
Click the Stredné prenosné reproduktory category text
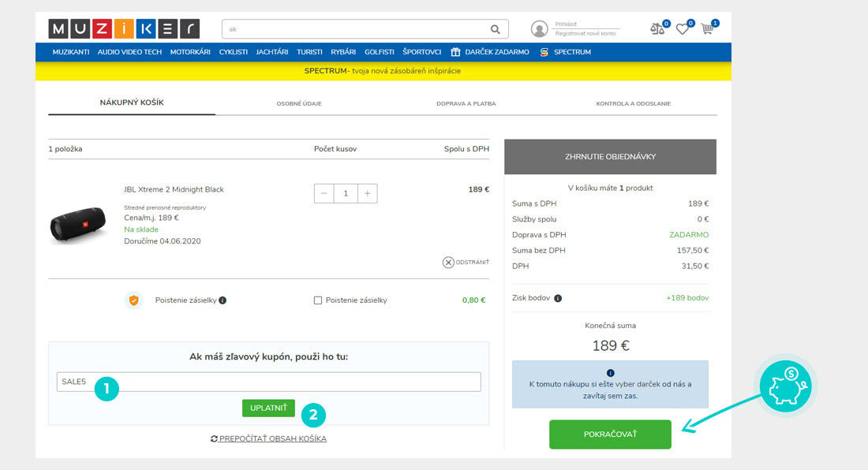pyautogui.click(x=165, y=208)
